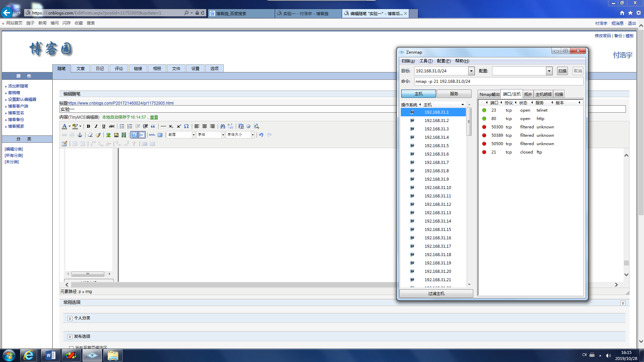The image size is (644, 362).
Task: Click the 添加新随笔 sidebar link
Action: [18, 86]
